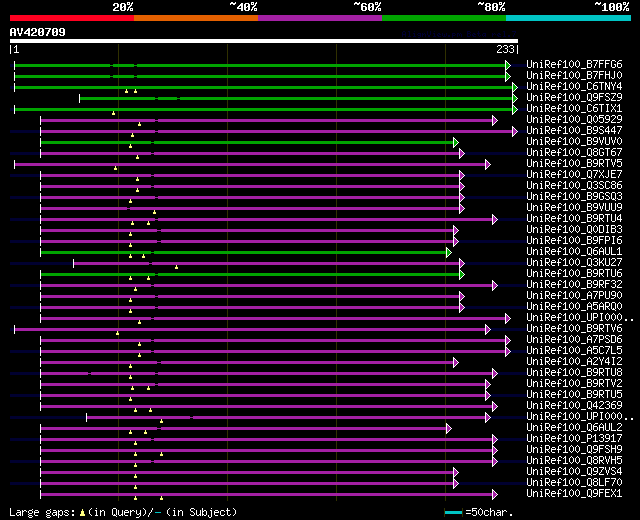Select the AV420709 query name
This screenshot has width=640, height=520.
(38, 32)
